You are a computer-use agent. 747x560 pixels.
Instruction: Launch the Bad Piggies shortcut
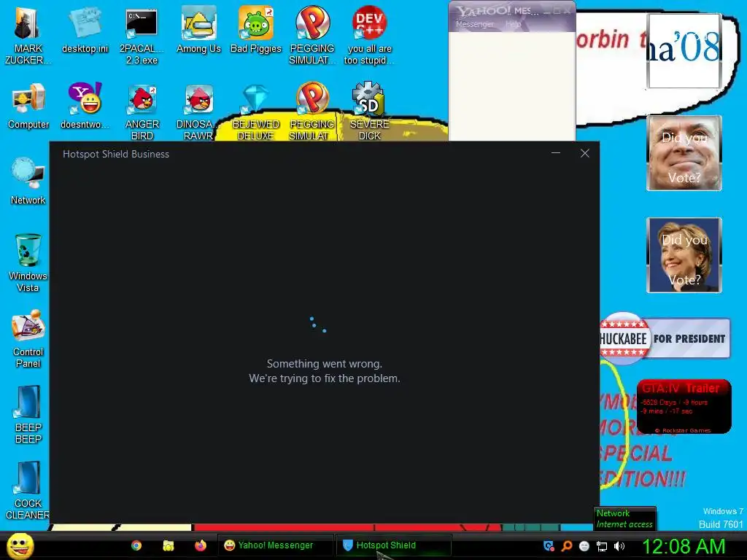[256, 31]
